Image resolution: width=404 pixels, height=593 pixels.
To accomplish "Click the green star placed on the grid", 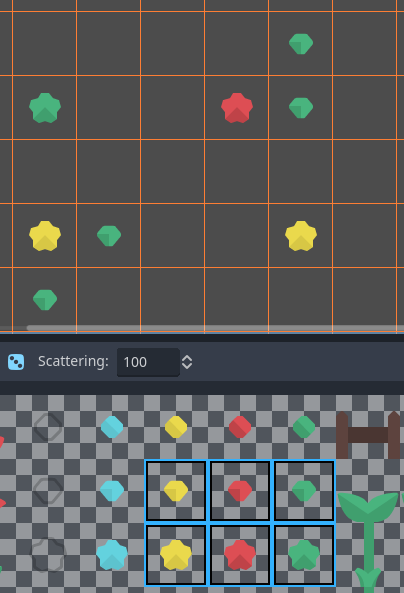I will [45, 108].
